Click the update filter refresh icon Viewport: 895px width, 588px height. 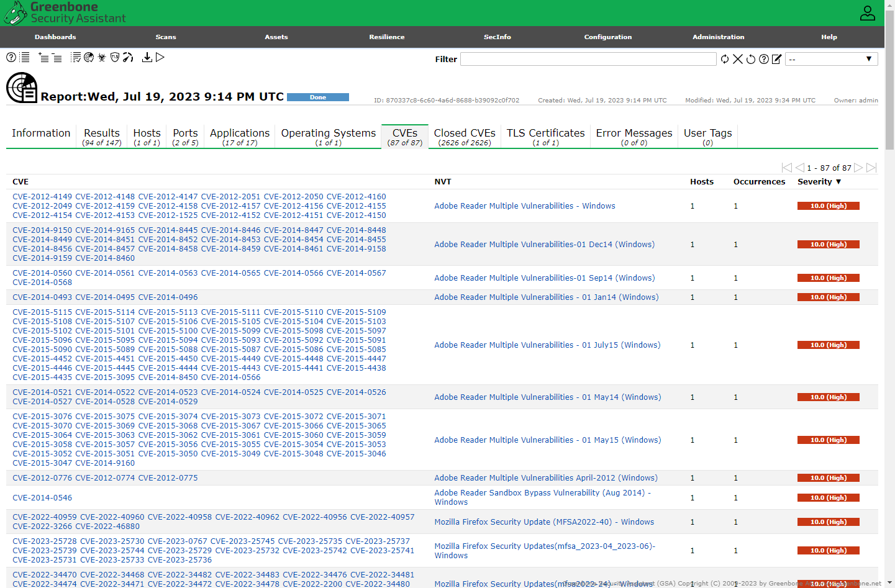coord(725,59)
